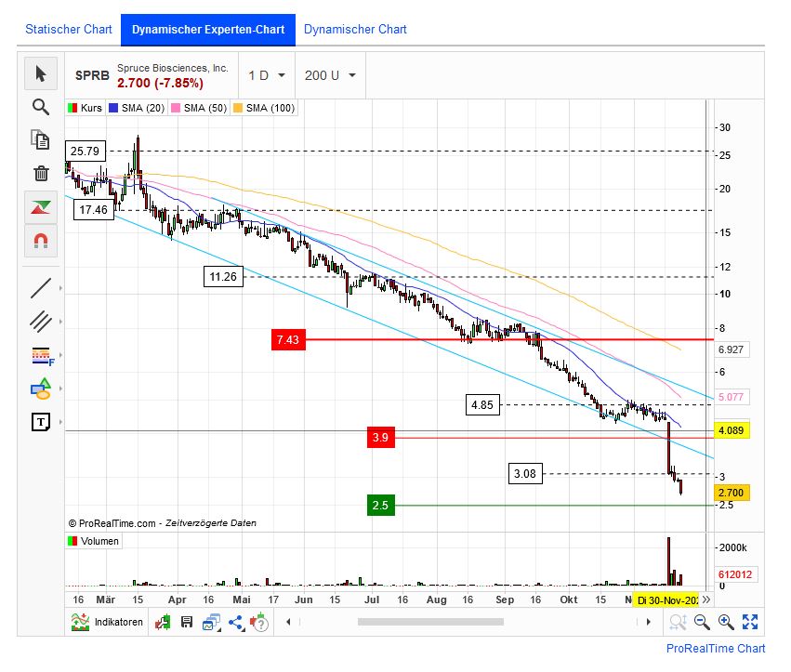
Task: Save the chart using the floppy disk icon
Action: (186, 622)
